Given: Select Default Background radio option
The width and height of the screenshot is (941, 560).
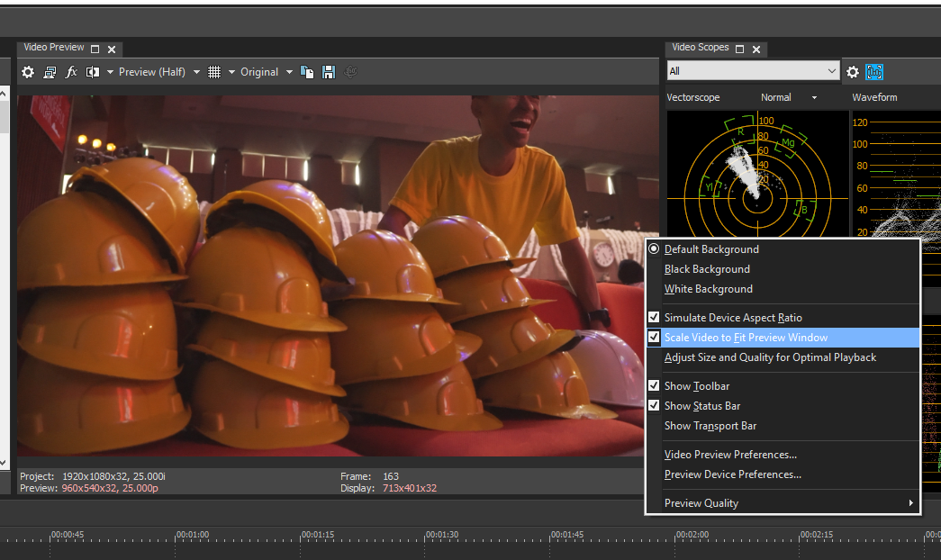Looking at the screenshot, I should tap(711, 249).
